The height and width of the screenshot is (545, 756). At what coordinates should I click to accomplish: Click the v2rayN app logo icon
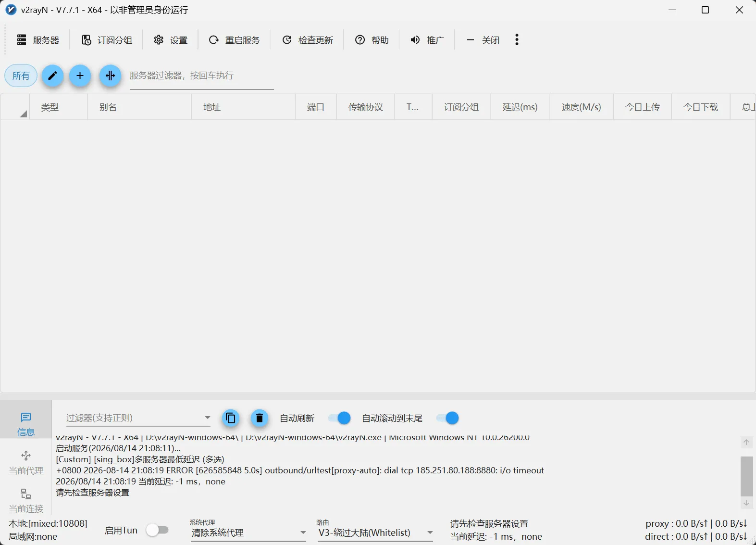[11, 10]
